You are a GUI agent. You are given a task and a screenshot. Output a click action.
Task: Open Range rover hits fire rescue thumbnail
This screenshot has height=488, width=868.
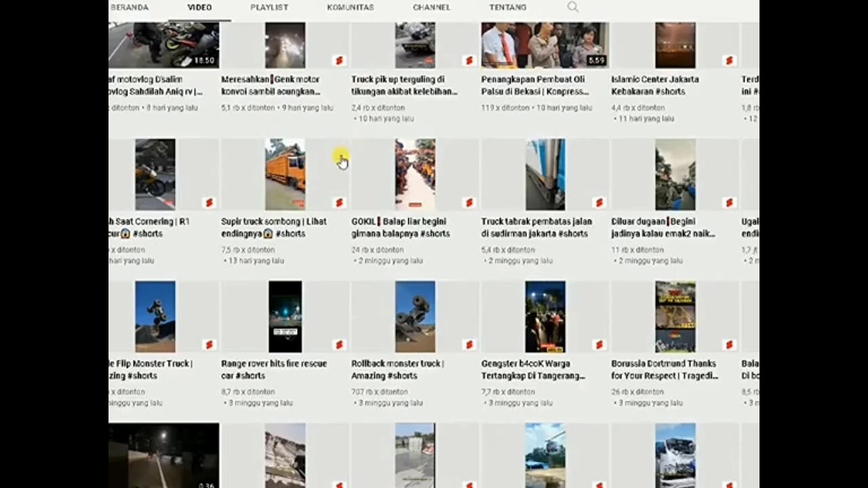point(285,317)
